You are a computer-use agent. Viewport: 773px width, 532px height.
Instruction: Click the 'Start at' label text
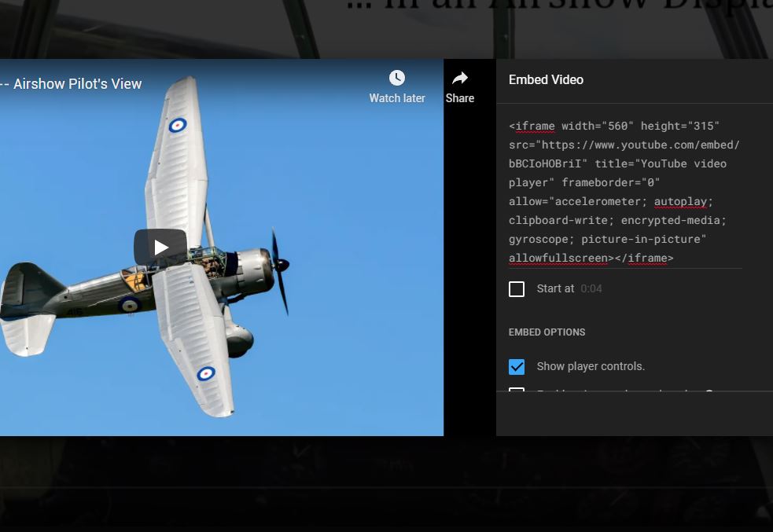555,289
